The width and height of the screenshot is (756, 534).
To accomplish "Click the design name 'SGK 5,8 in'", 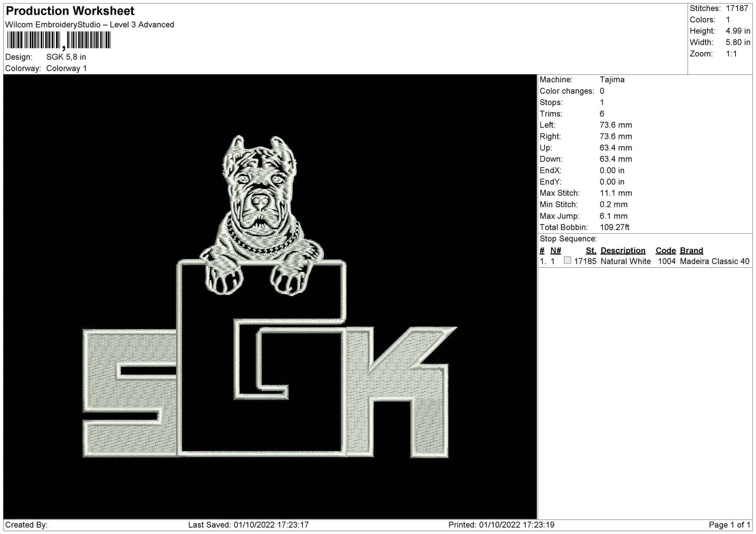I will point(66,57).
